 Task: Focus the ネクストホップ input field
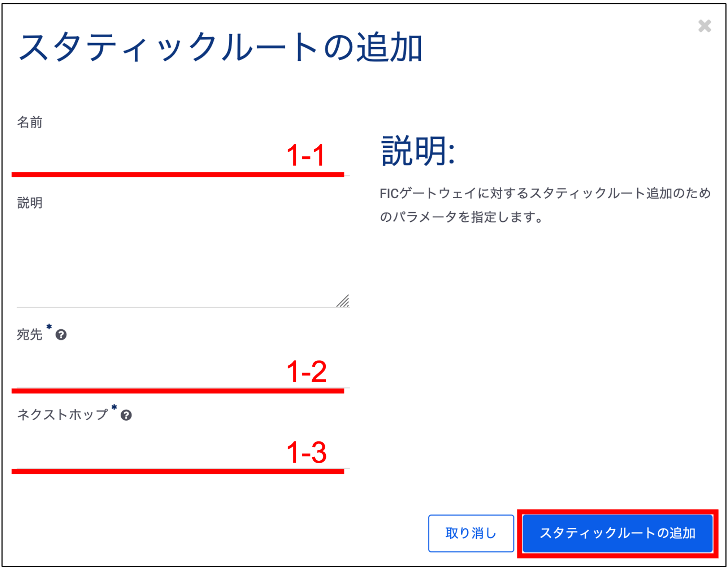(x=144, y=454)
